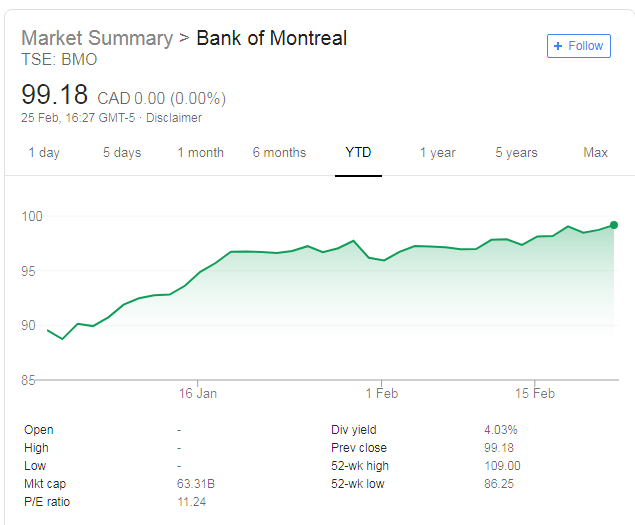
Task: Show the 1 month chart
Action: [x=201, y=153]
